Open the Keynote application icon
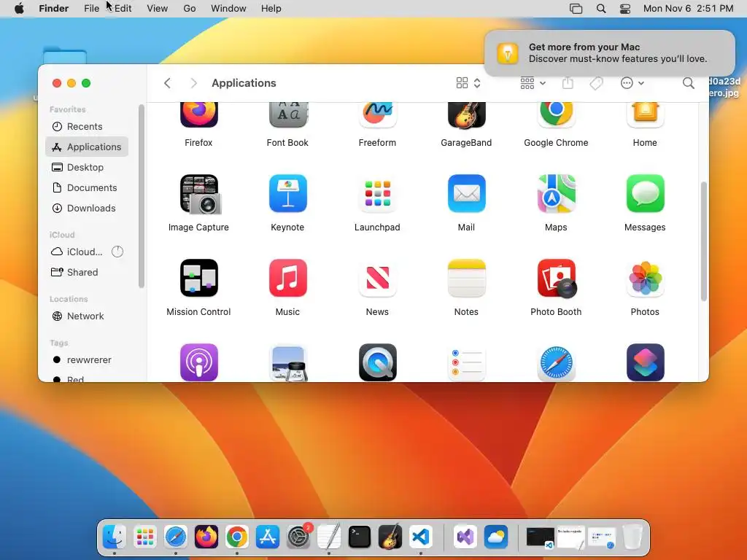 pos(287,193)
